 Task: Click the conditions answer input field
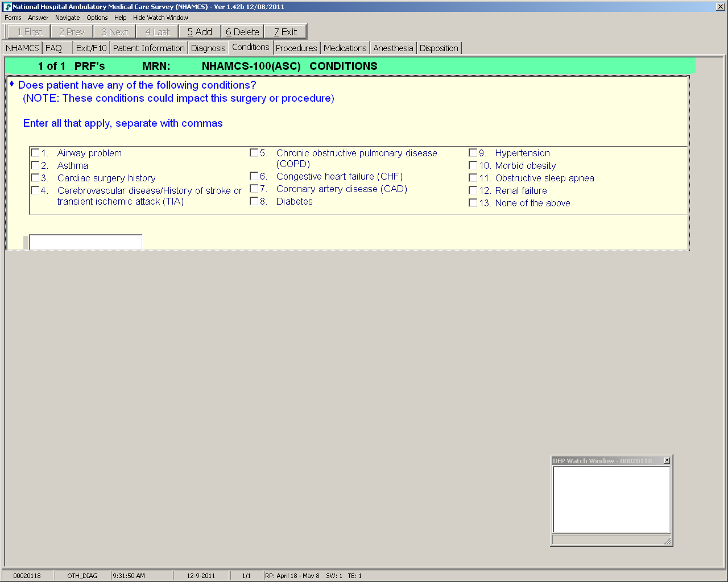click(85, 242)
